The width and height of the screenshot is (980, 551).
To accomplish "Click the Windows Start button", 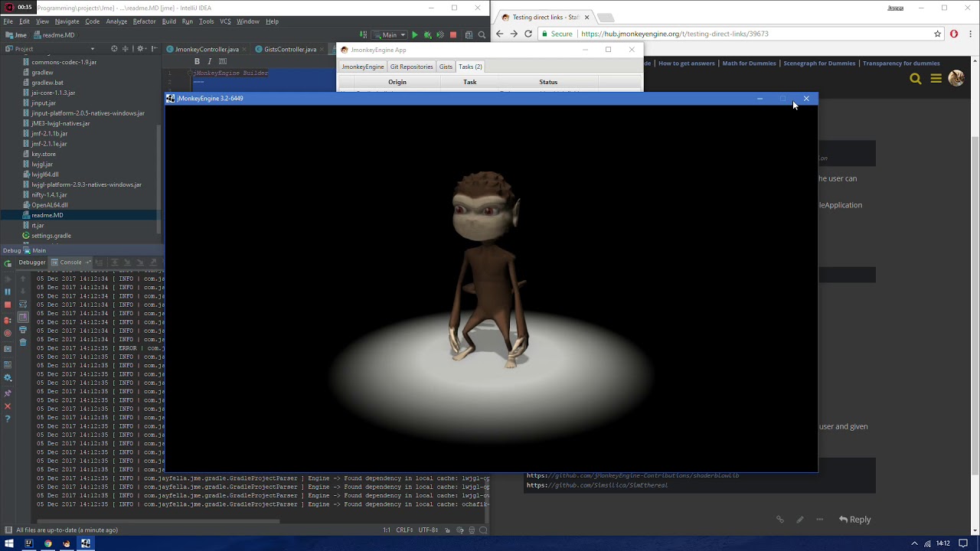I will pos(8,543).
